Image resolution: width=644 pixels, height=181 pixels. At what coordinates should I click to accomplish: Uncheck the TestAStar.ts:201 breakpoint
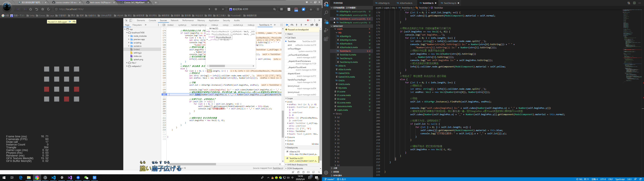(x=287, y=158)
